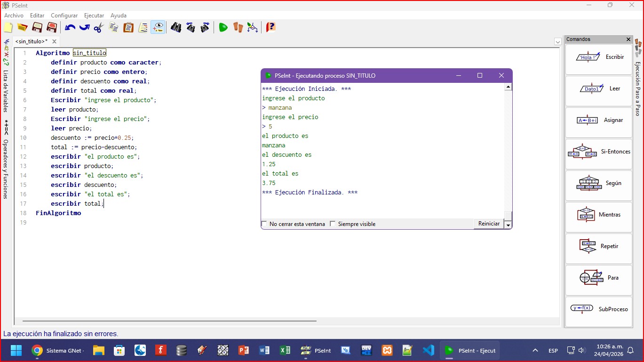Open the Ejecutar menu
This screenshot has height=362, width=644.
tap(94, 16)
